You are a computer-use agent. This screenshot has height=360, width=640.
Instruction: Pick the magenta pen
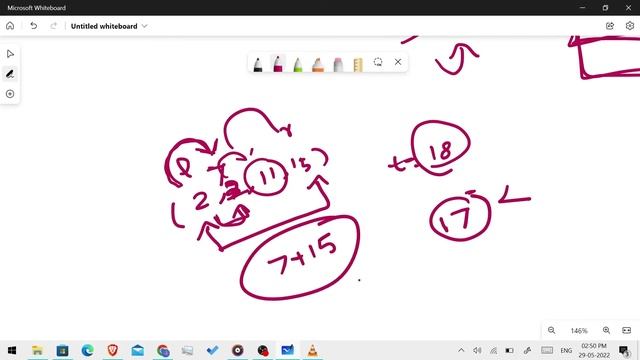[278, 64]
